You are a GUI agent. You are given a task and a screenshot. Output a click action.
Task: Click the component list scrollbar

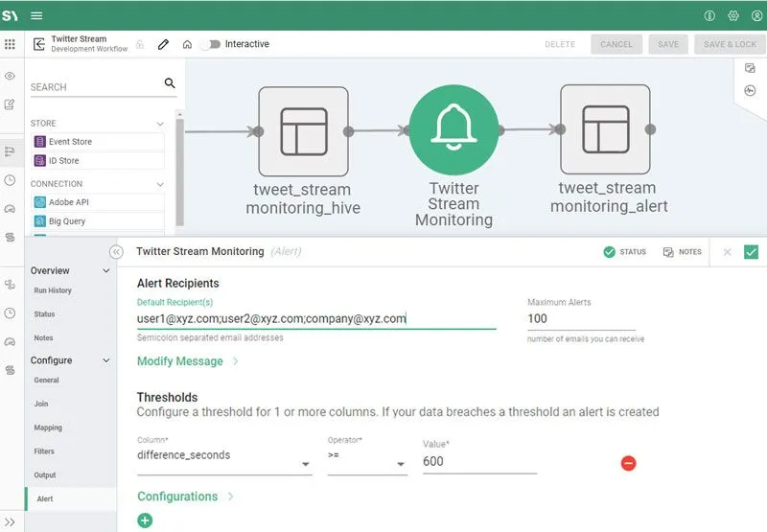(x=180, y=172)
